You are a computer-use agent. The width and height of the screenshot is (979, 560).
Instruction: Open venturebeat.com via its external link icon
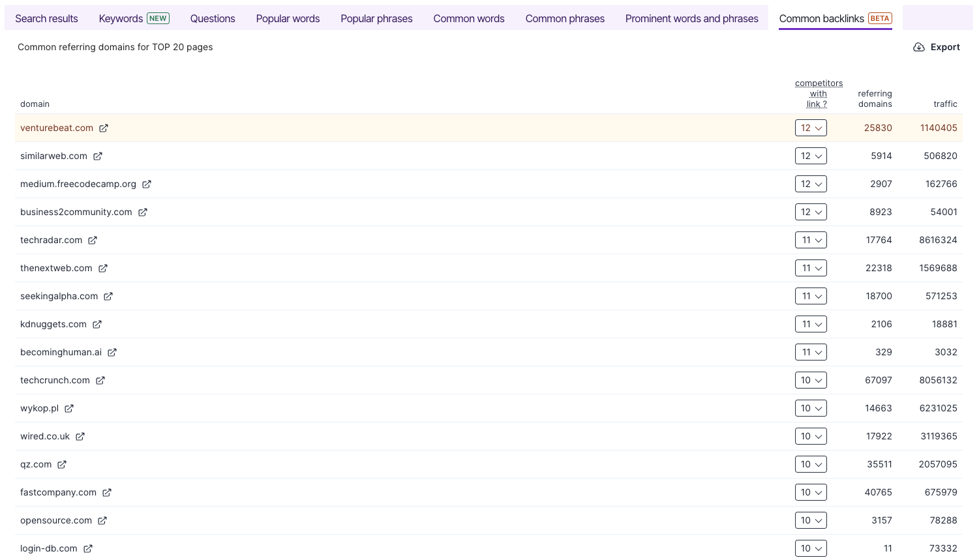pyautogui.click(x=104, y=128)
